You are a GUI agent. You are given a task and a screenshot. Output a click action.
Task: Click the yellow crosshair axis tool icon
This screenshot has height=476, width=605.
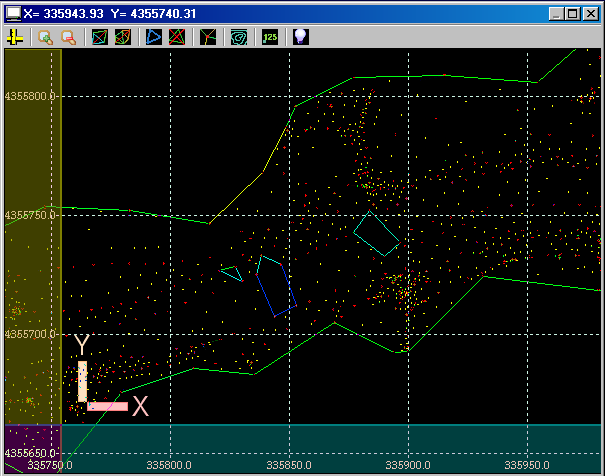tap(15, 37)
